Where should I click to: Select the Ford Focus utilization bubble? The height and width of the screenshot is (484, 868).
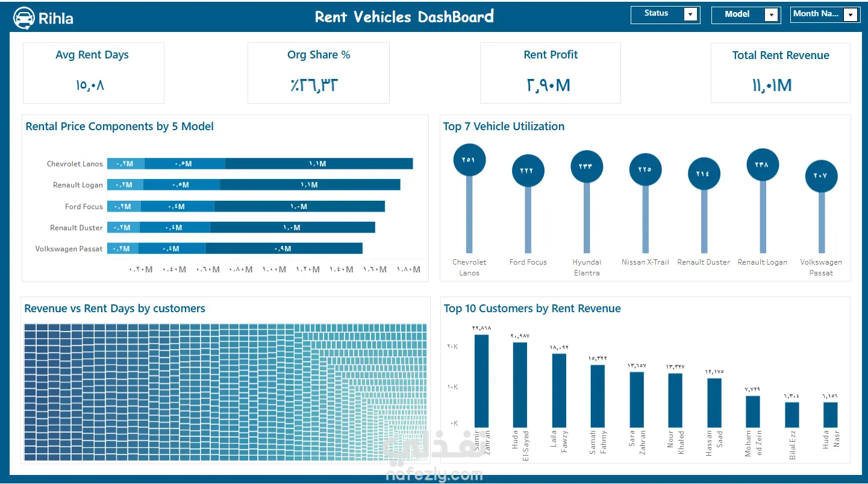[x=528, y=171]
